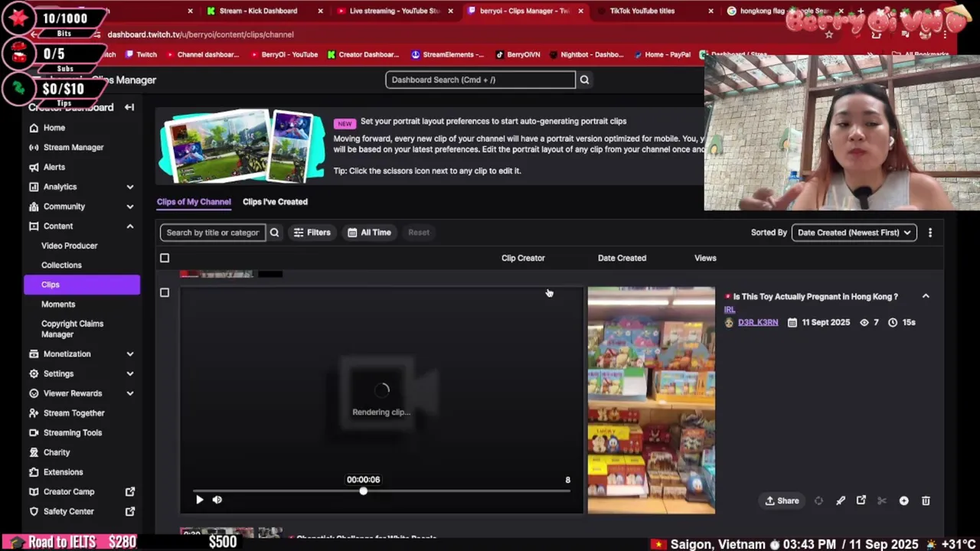The width and height of the screenshot is (980, 551).
Task: Click into the Dashboard Search field
Action: tap(480, 80)
